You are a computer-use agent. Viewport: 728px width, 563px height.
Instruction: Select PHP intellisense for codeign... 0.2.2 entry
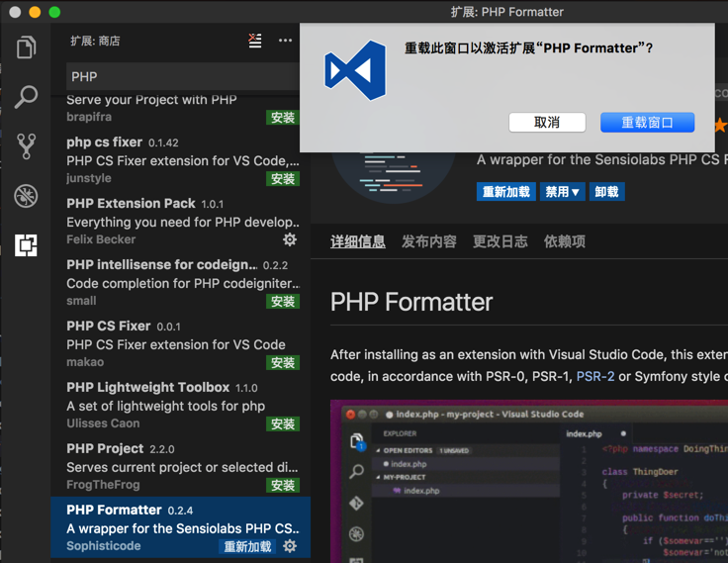[181, 282]
